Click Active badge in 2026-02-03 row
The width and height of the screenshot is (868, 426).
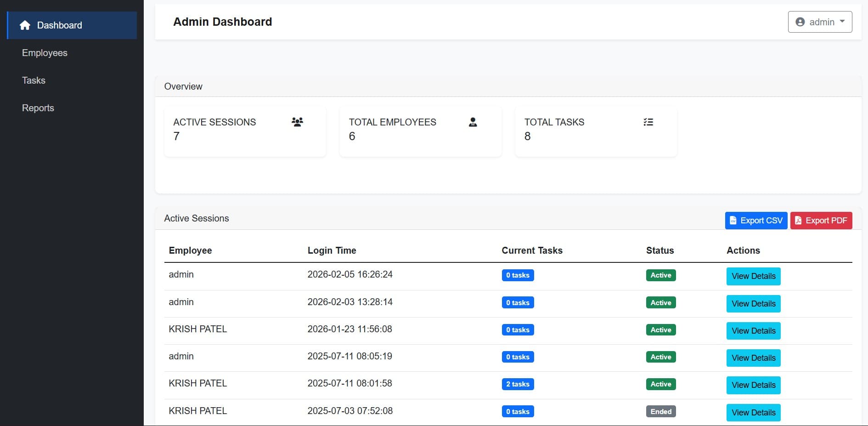661,303
